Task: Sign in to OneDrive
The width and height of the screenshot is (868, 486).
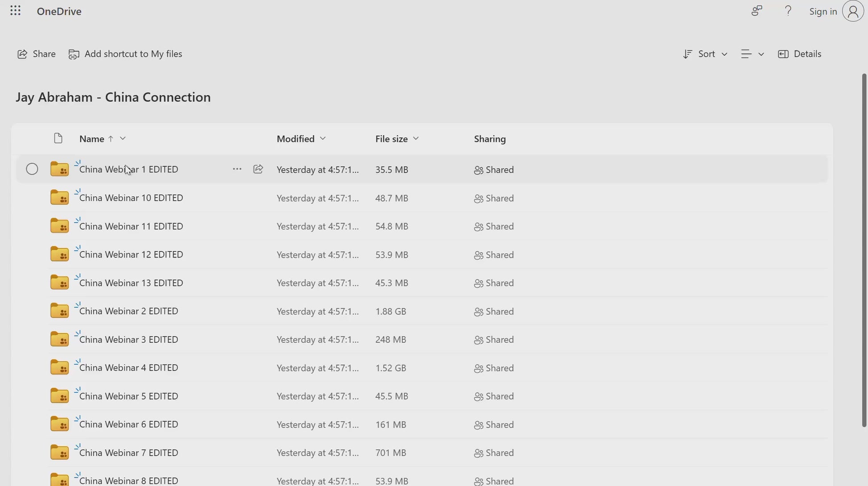Action: 823,12
